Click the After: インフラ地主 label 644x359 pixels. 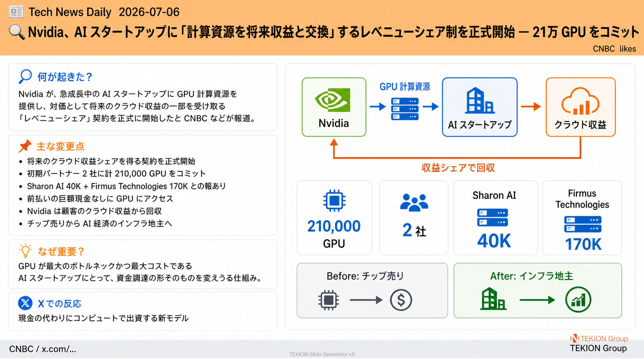[x=531, y=276]
